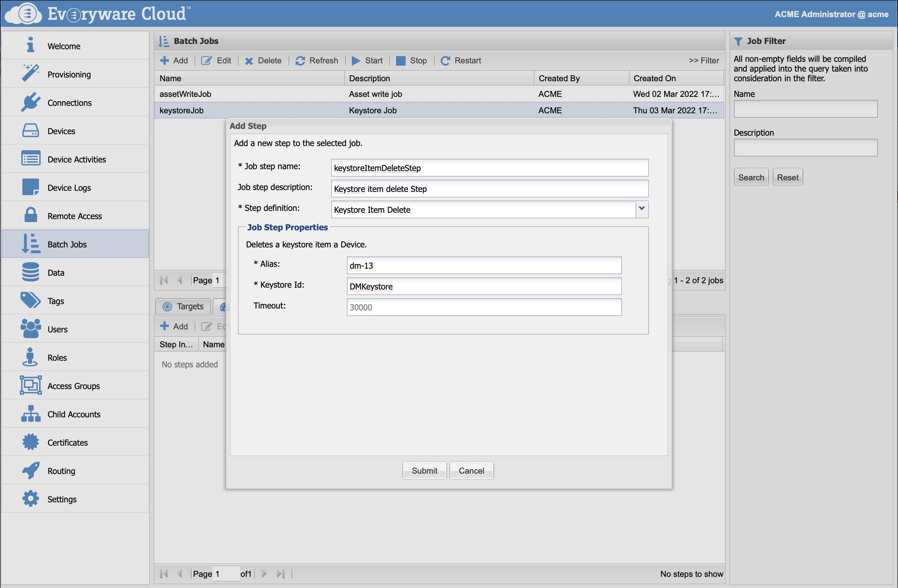Select the keystoreJob row
Screen dimensions: 898x588
[x=439, y=110]
